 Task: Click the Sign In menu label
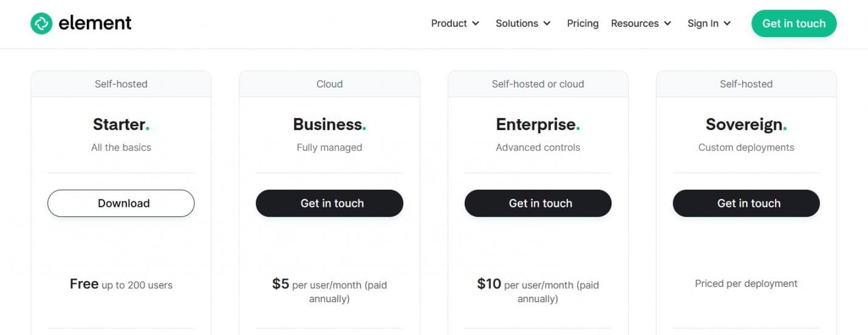point(703,24)
